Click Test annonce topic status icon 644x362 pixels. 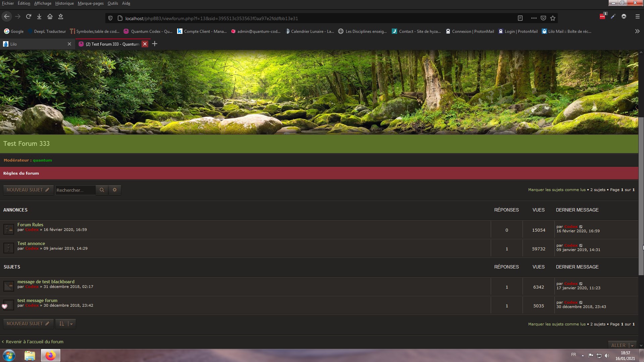(x=8, y=248)
